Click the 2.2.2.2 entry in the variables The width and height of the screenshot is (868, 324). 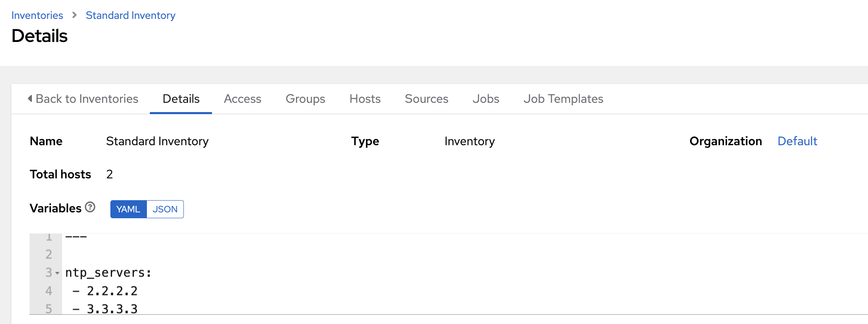coord(112,290)
